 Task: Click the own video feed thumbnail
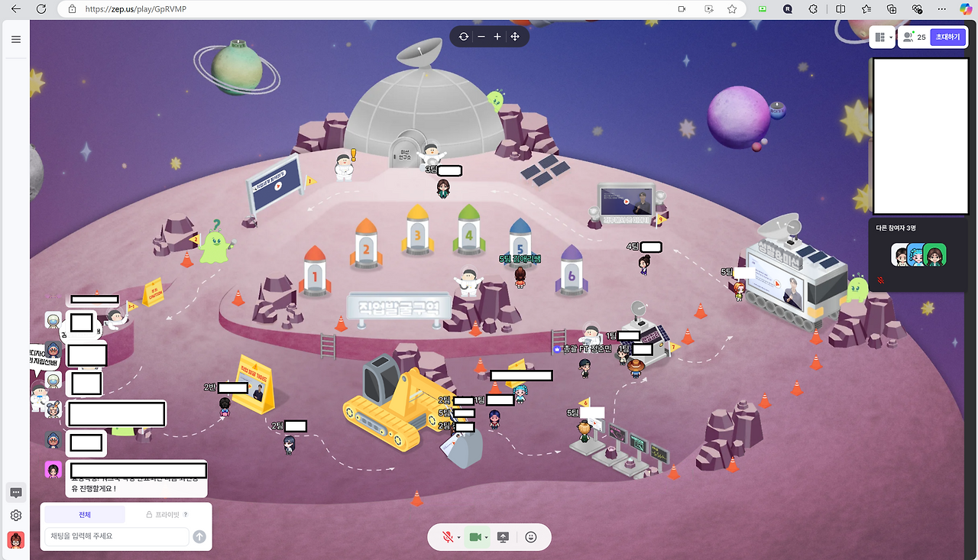[x=920, y=136]
